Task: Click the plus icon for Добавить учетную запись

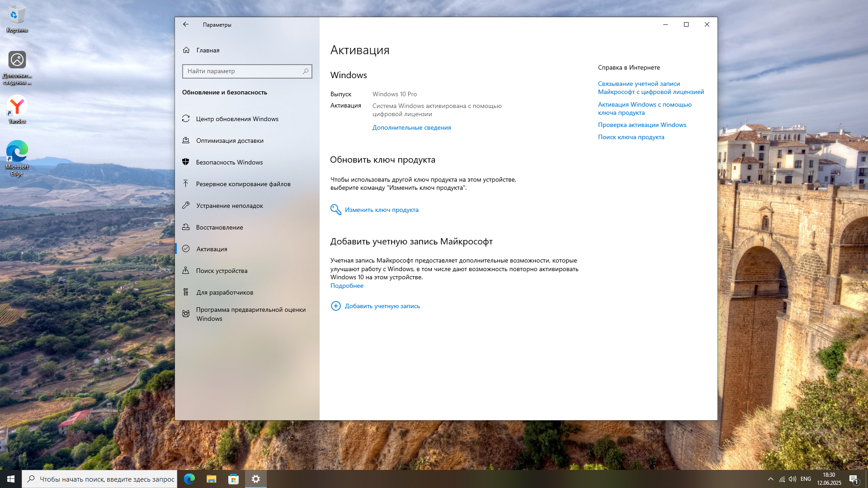Action: 335,306
